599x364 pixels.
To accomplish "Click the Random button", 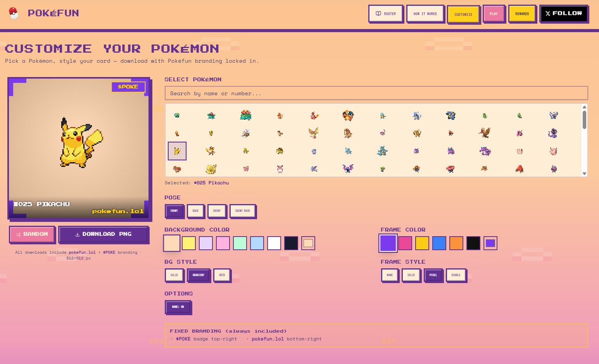I will pyautogui.click(x=32, y=234).
